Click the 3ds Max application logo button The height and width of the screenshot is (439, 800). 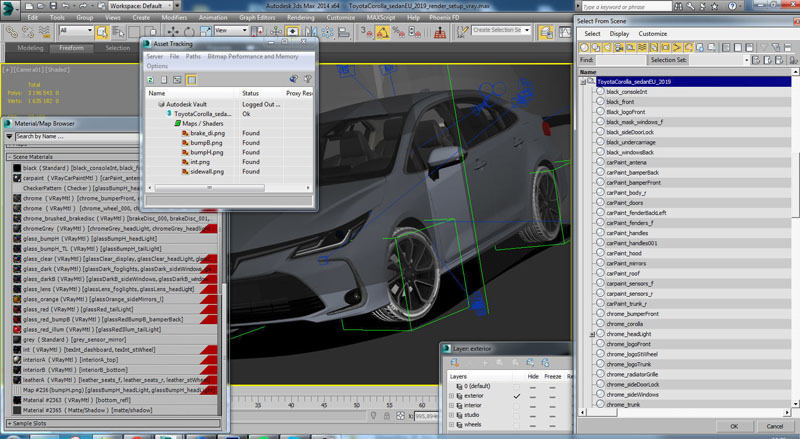coord(10,6)
